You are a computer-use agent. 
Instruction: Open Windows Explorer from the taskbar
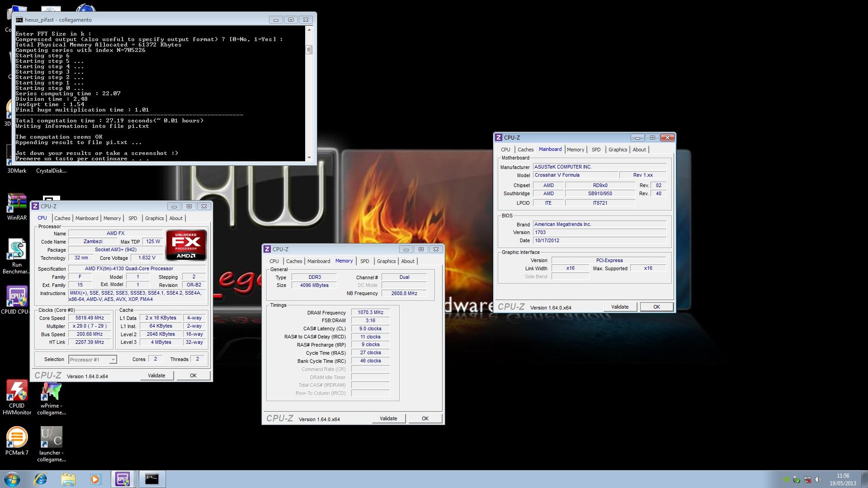pos(68,479)
